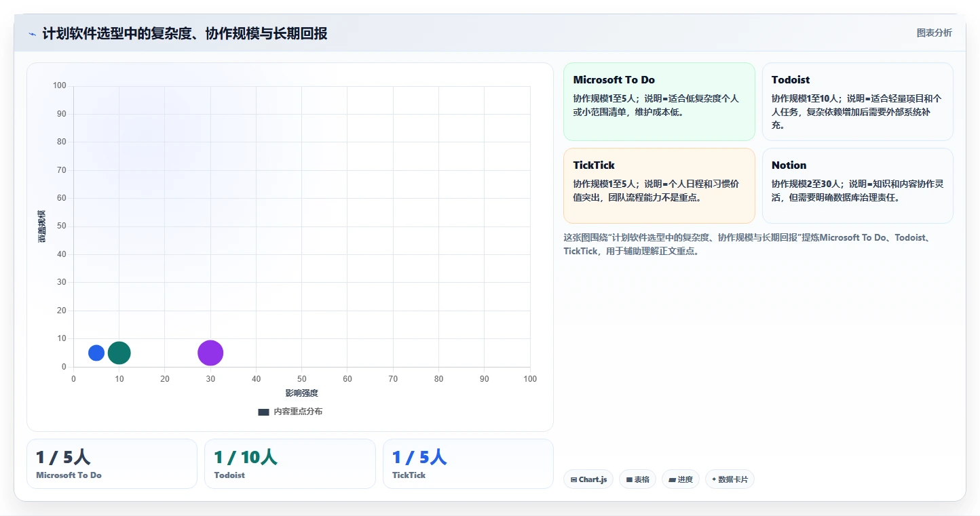Click the star icon in 数据卡片 tag
The width and height of the screenshot is (980, 516).
coord(714,479)
